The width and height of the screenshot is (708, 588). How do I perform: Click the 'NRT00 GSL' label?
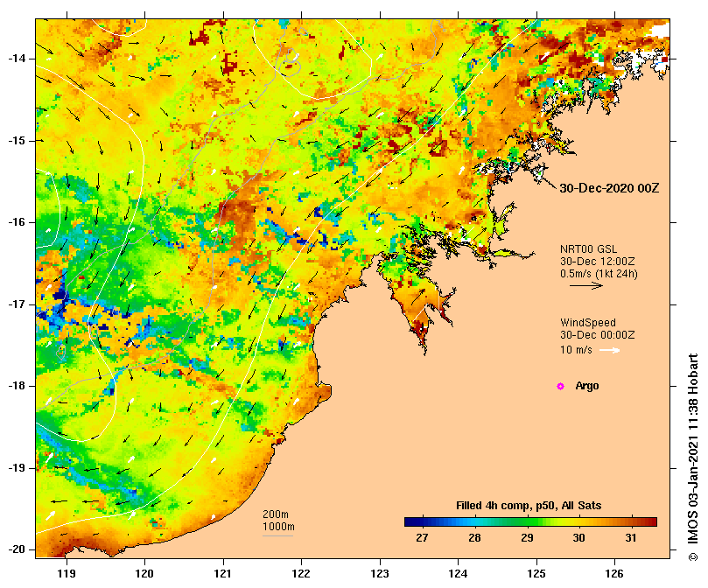point(588,249)
